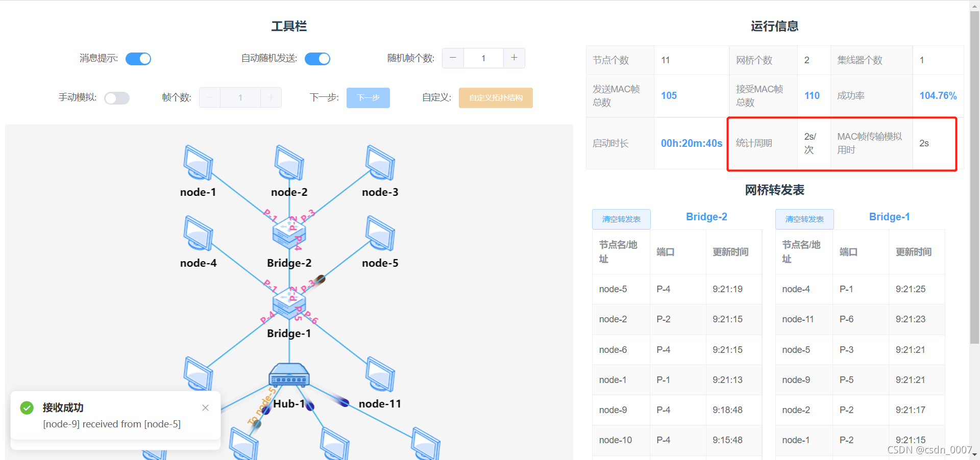Click the received MAC frames count 110
980x460 pixels.
[x=812, y=95]
